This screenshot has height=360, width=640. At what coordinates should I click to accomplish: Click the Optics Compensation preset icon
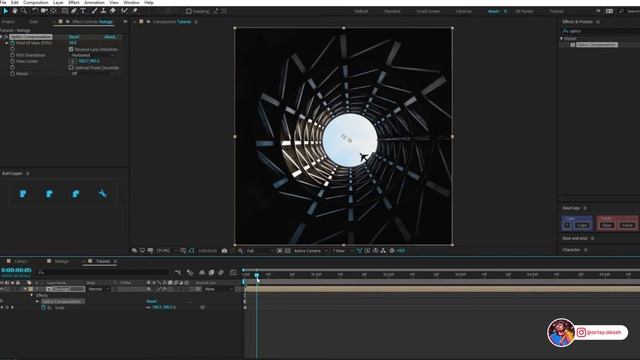[x=573, y=45]
